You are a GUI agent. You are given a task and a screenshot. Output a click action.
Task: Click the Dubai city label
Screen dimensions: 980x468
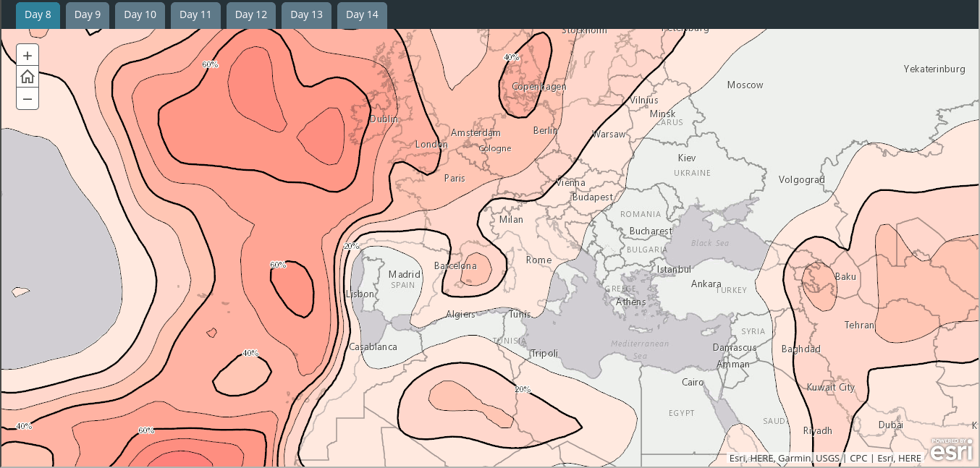(890, 425)
